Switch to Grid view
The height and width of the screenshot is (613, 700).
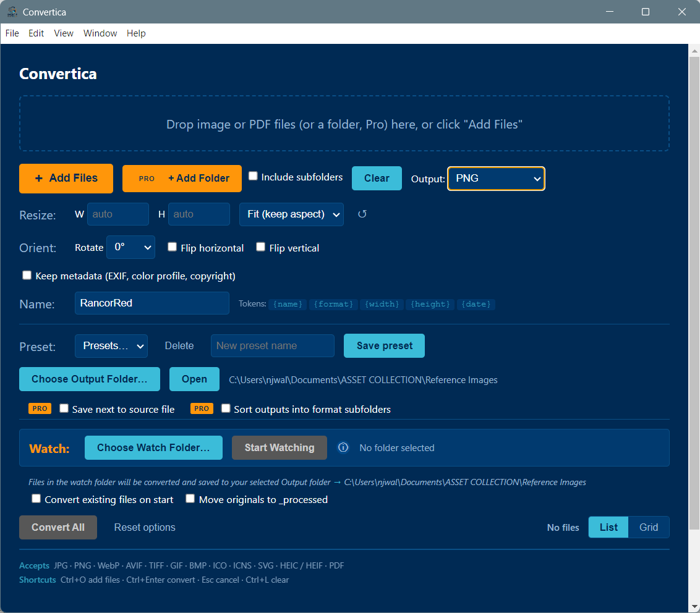[x=649, y=527]
